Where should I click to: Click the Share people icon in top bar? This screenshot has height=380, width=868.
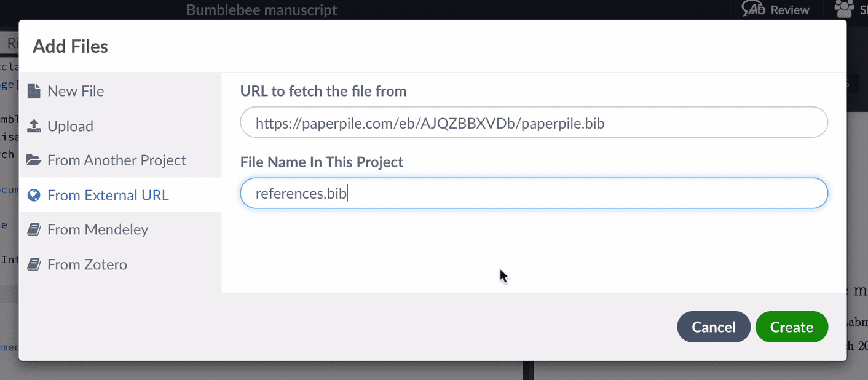click(845, 9)
